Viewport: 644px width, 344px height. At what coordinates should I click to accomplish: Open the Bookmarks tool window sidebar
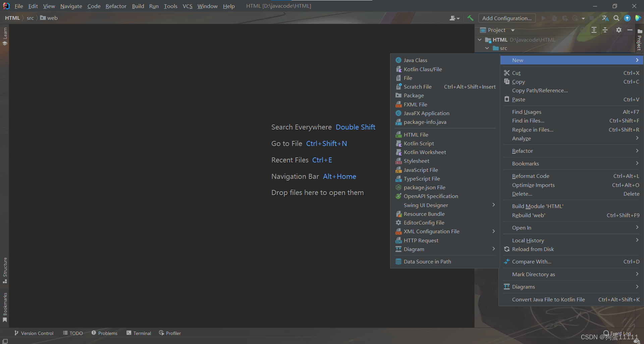click(x=5, y=307)
